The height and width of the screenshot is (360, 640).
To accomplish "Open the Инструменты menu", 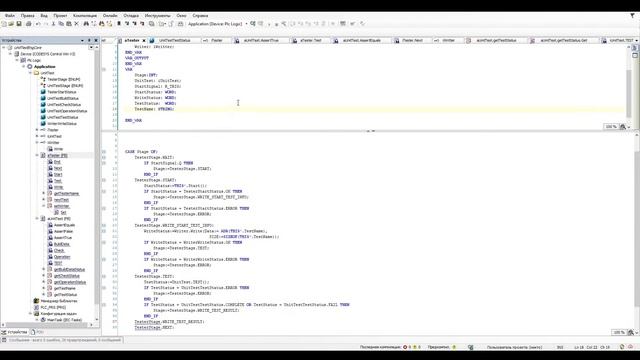I will pos(158,16).
